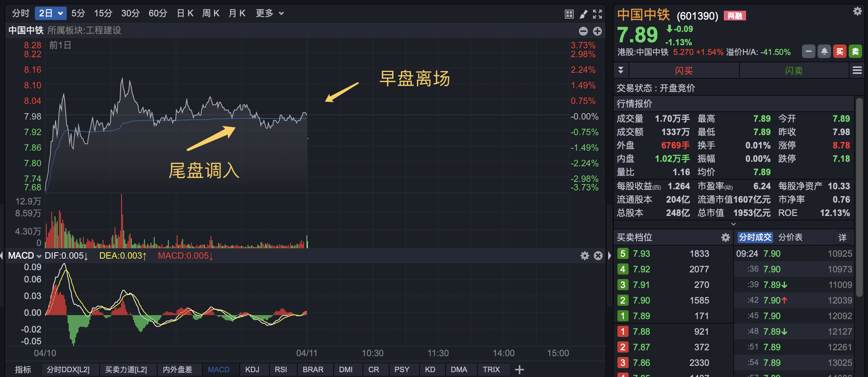Click the green 卖 sell button
This screenshot has width=868, height=377.
click(855, 52)
